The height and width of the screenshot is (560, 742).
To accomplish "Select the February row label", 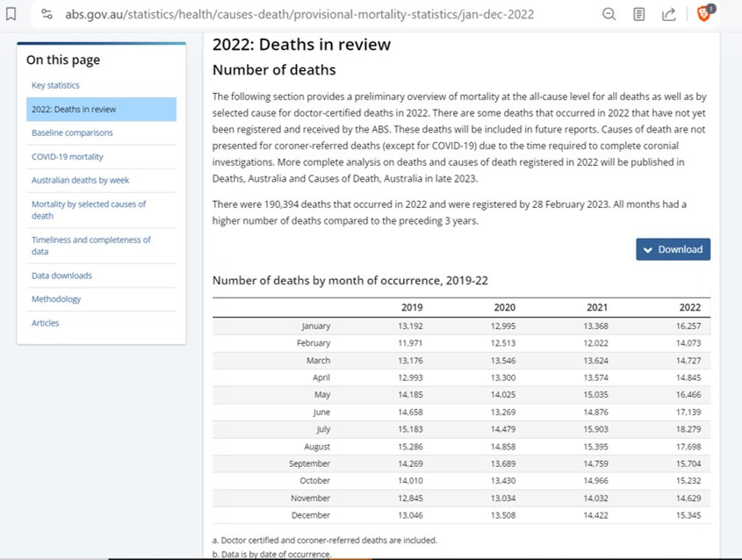I will tap(313, 343).
